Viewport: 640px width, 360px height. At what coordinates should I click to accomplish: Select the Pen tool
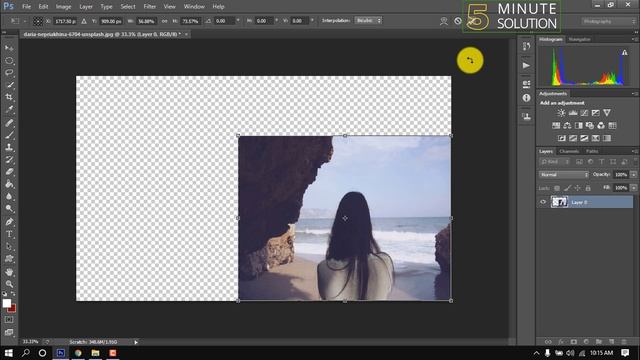click(9, 222)
